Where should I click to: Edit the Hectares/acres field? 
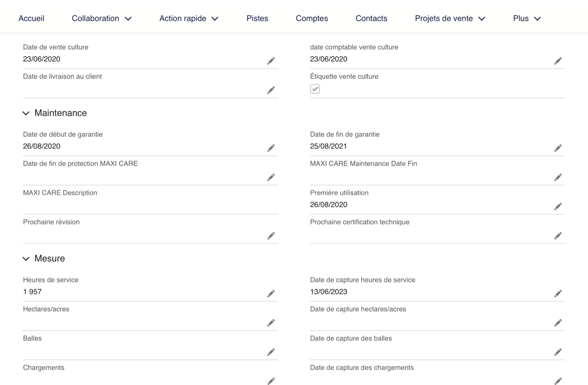[271, 323]
